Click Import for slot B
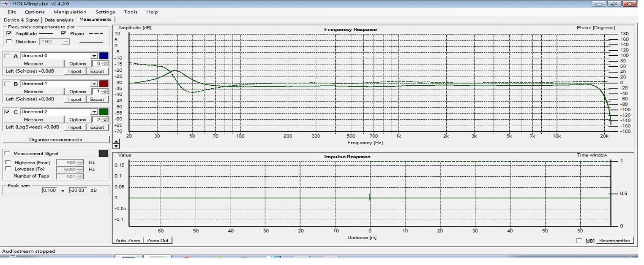 click(x=75, y=99)
